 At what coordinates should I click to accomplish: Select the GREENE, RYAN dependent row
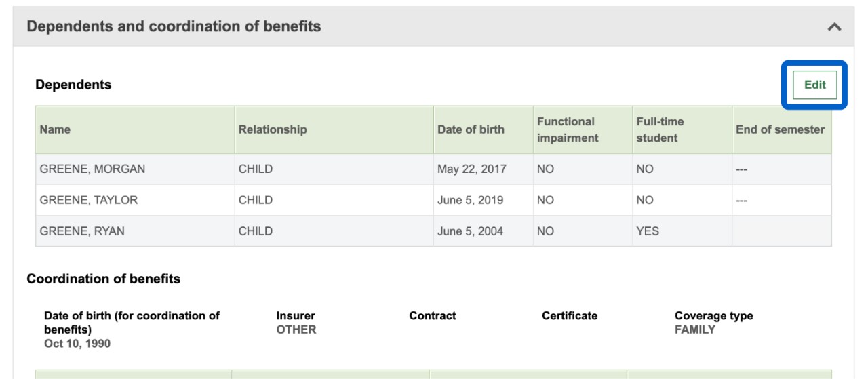82,231
